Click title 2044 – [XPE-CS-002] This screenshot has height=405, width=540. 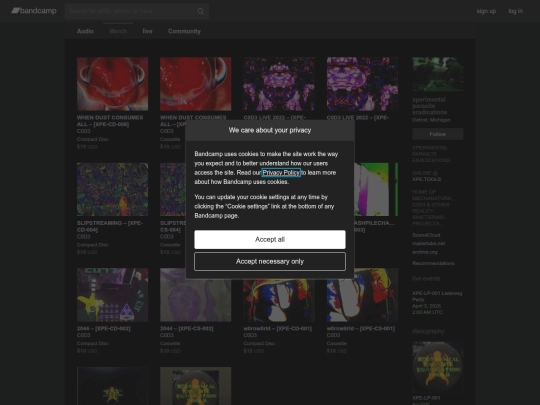186,329
